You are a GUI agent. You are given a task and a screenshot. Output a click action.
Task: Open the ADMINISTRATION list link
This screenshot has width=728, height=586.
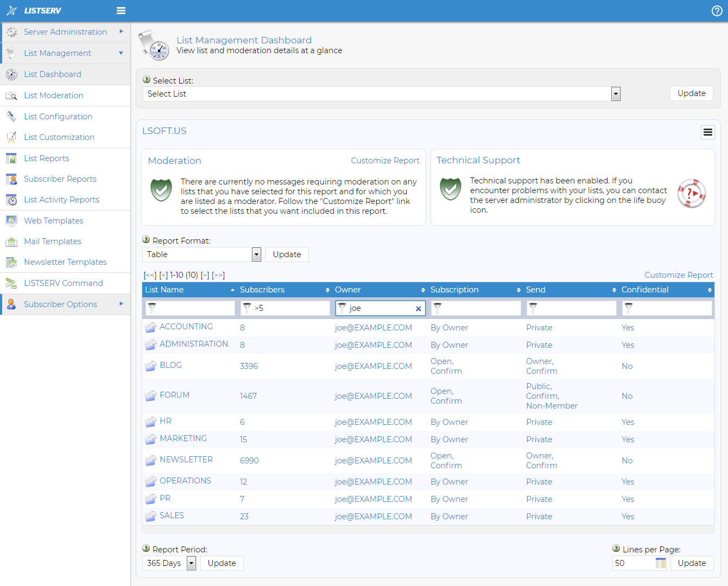tap(194, 344)
